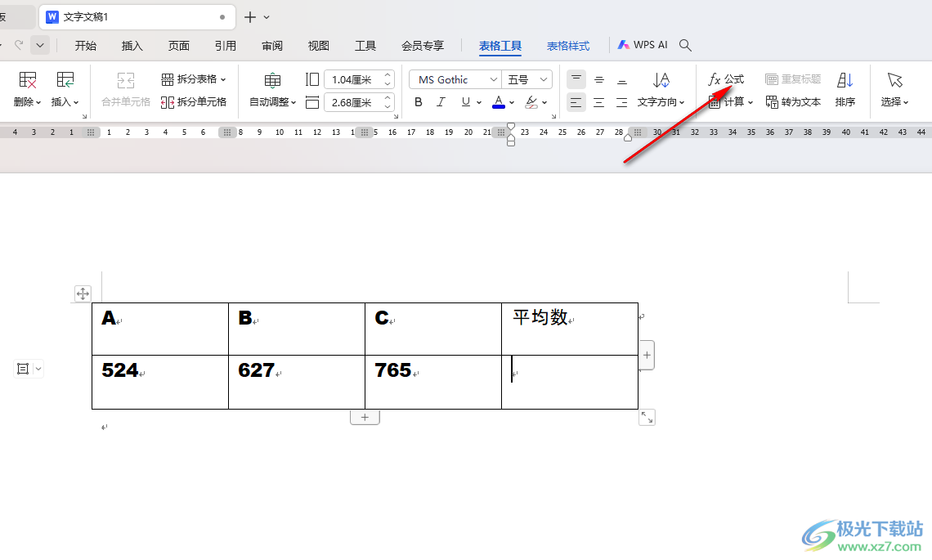Switch to the 视图 tab
The height and width of the screenshot is (560, 932).
319,46
